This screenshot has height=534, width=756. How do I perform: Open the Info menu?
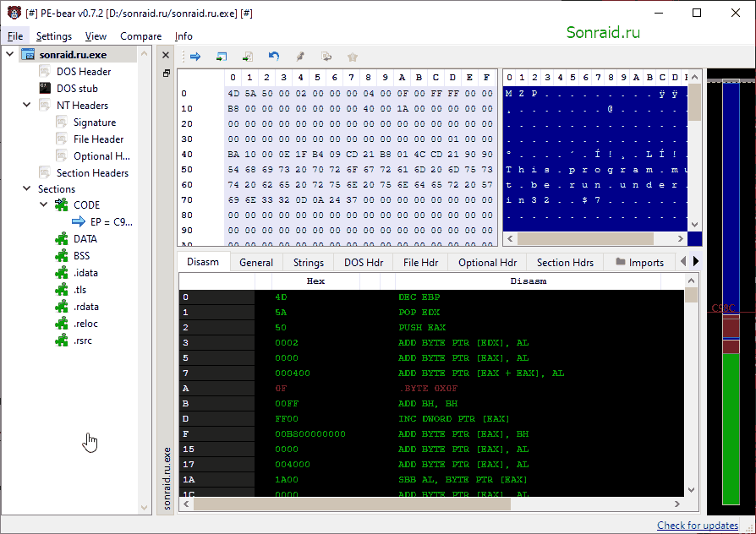pos(184,36)
